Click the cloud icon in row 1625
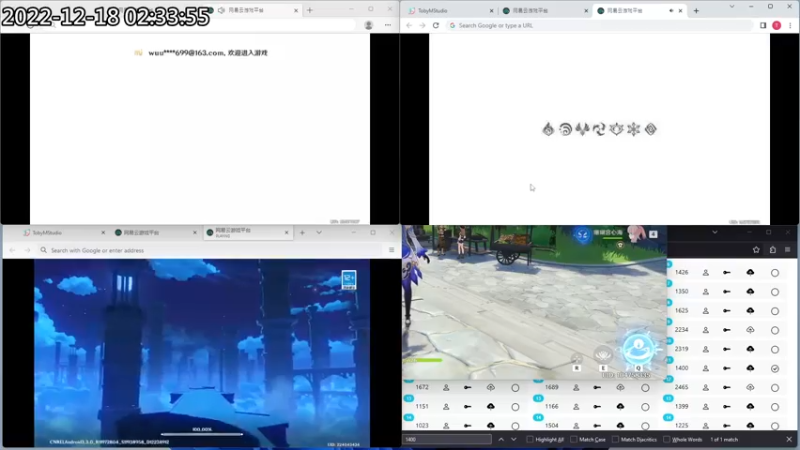The image size is (800, 450). pos(750,311)
